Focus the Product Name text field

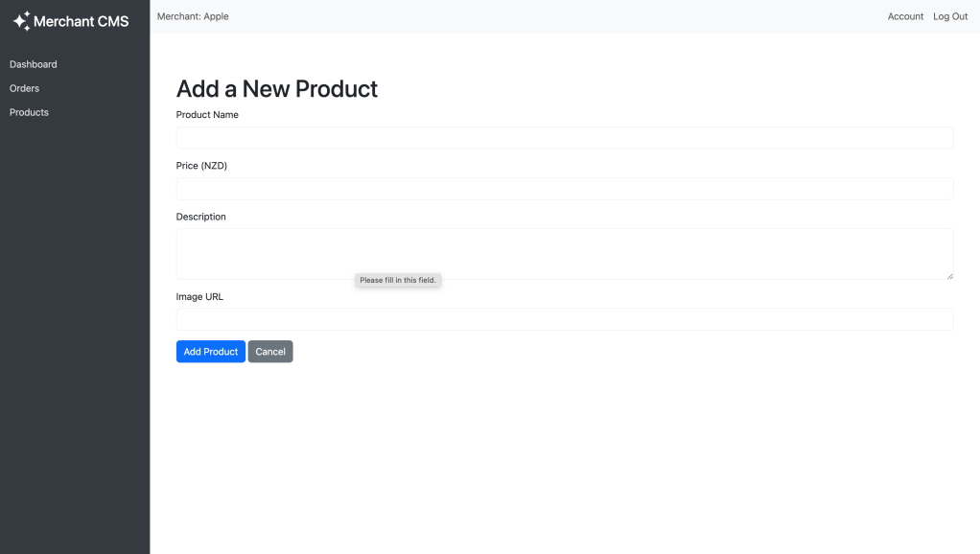[x=564, y=138]
